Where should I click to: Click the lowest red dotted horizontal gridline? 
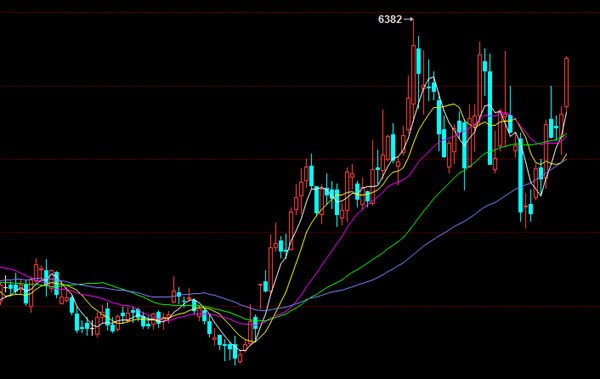tap(300, 306)
